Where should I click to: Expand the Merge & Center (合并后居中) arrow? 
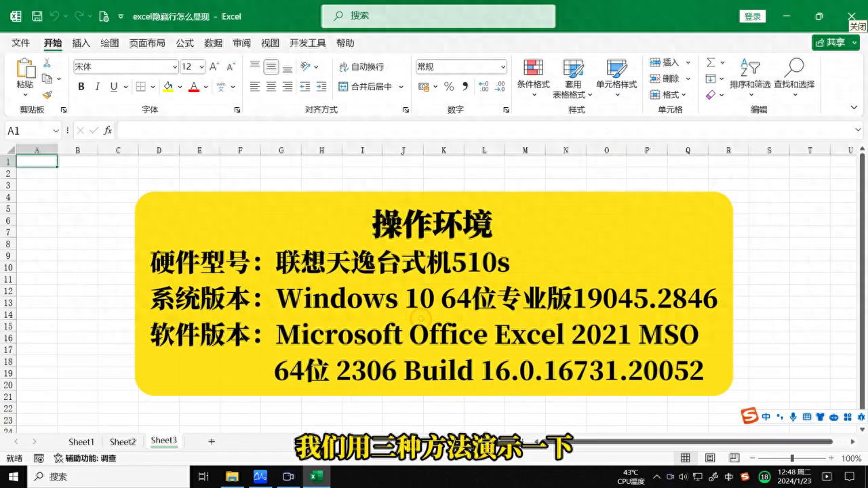(x=401, y=87)
